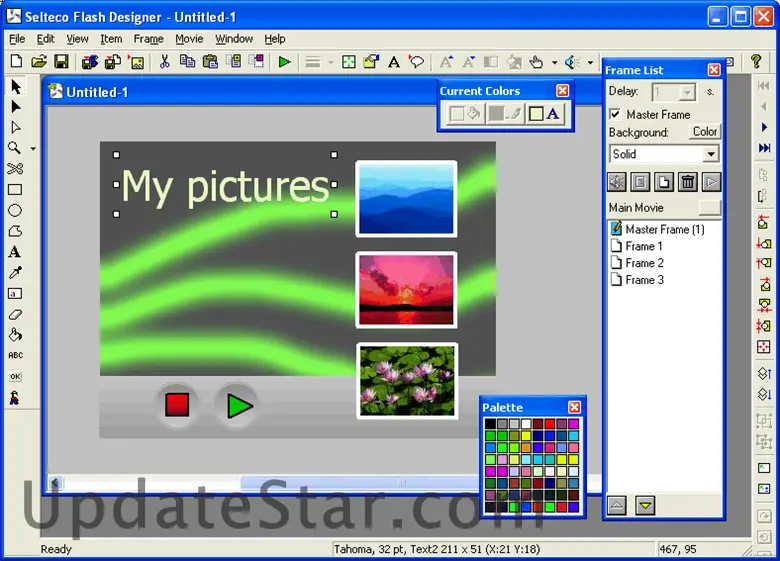This screenshot has height=561, width=780.
Task: Click the water lilies thumbnail
Action: 406,380
